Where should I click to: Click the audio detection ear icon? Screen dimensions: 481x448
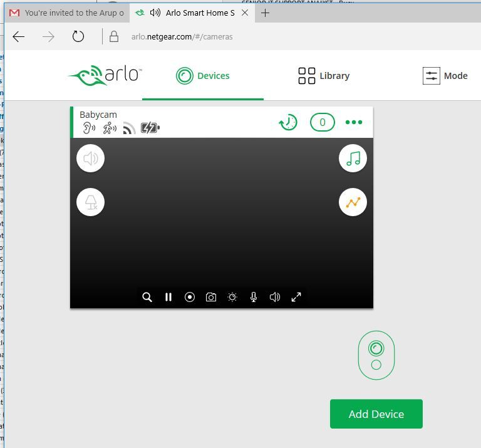tap(89, 128)
